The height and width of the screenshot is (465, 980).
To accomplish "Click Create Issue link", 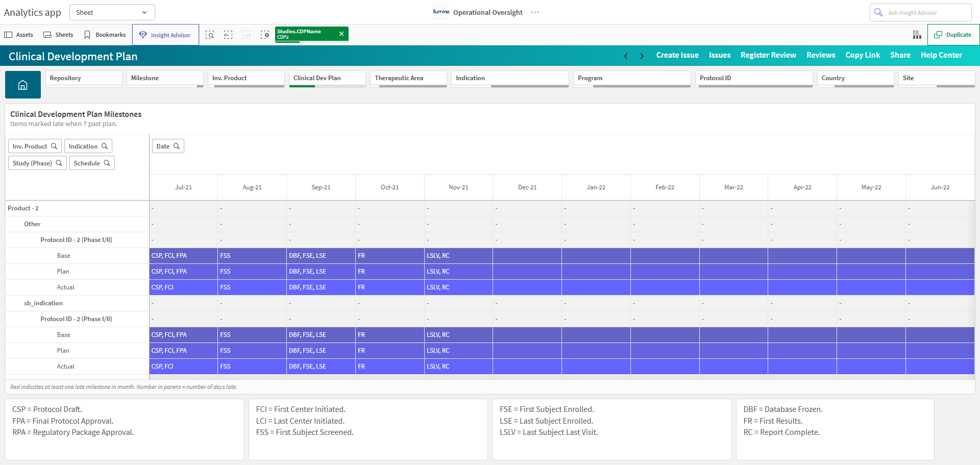I will point(677,55).
